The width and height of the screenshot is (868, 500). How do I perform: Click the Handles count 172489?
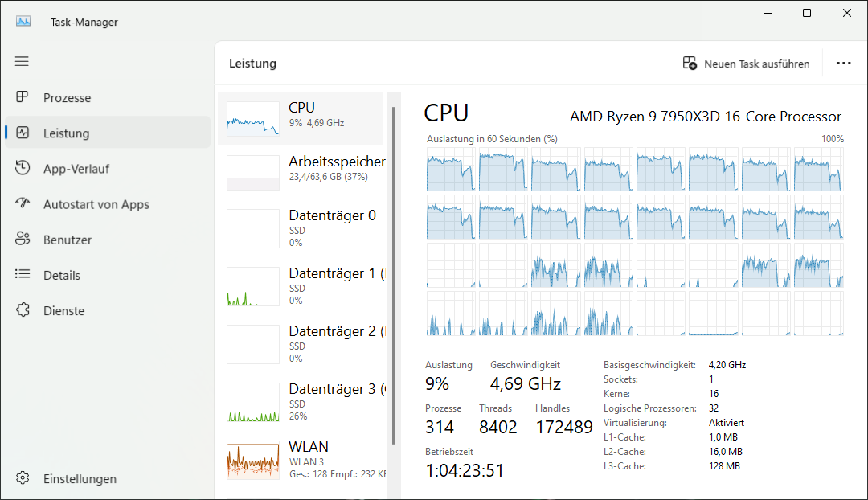click(x=564, y=427)
